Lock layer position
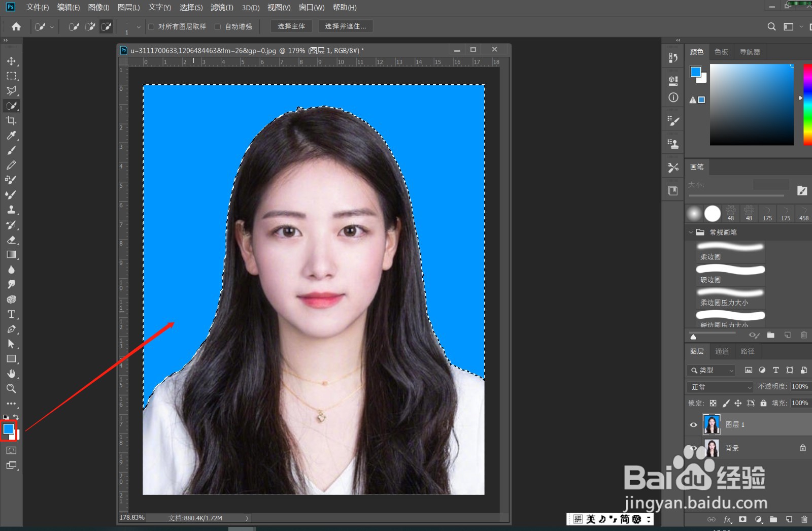Image resolution: width=812 pixels, height=531 pixels. coord(738,403)
